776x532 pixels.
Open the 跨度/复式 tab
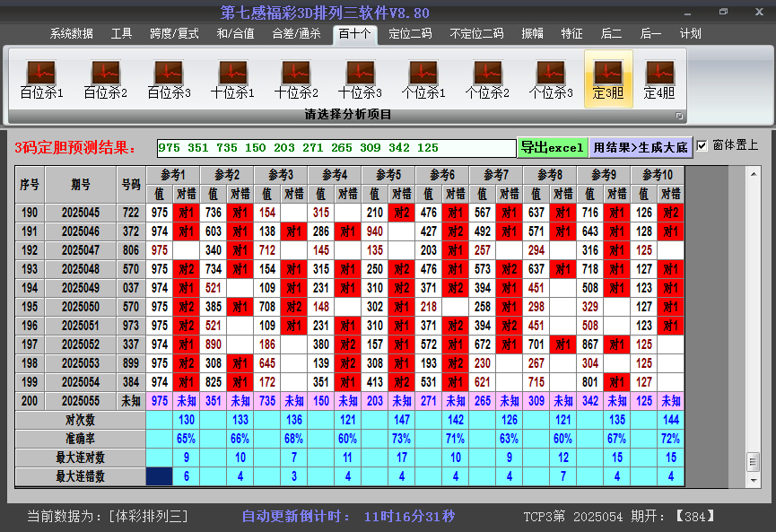(x=174, y=34)
